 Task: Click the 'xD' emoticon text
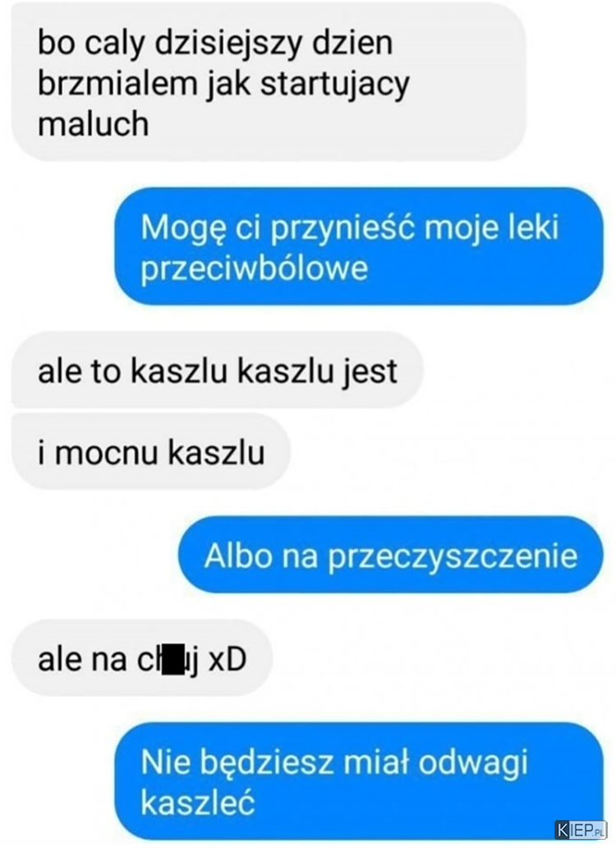pyautogui.click(x=228, y=659)
